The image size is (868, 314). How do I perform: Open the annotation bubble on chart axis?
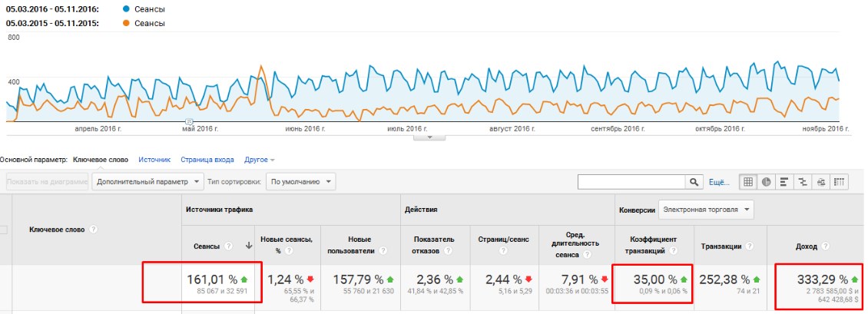(189, 121)
